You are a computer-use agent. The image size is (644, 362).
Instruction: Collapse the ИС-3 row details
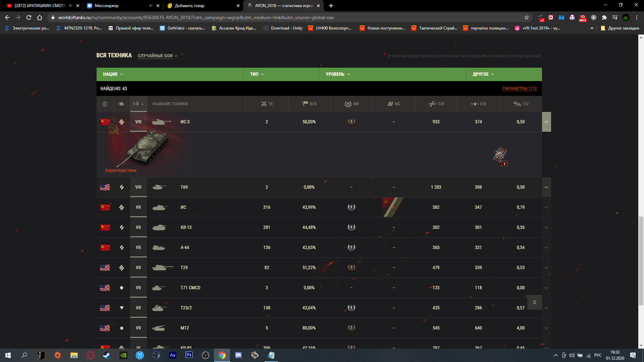pos(546,122)
